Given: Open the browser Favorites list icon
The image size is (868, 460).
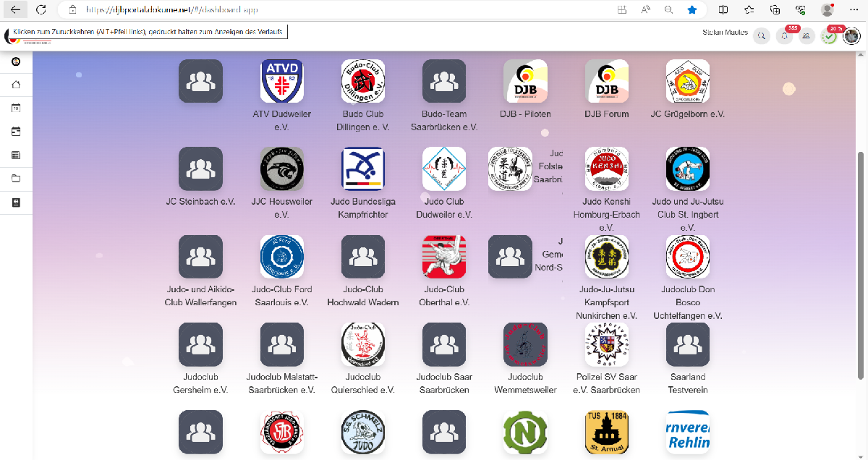Looking at the screenshot, I should (x=749, y=9).
